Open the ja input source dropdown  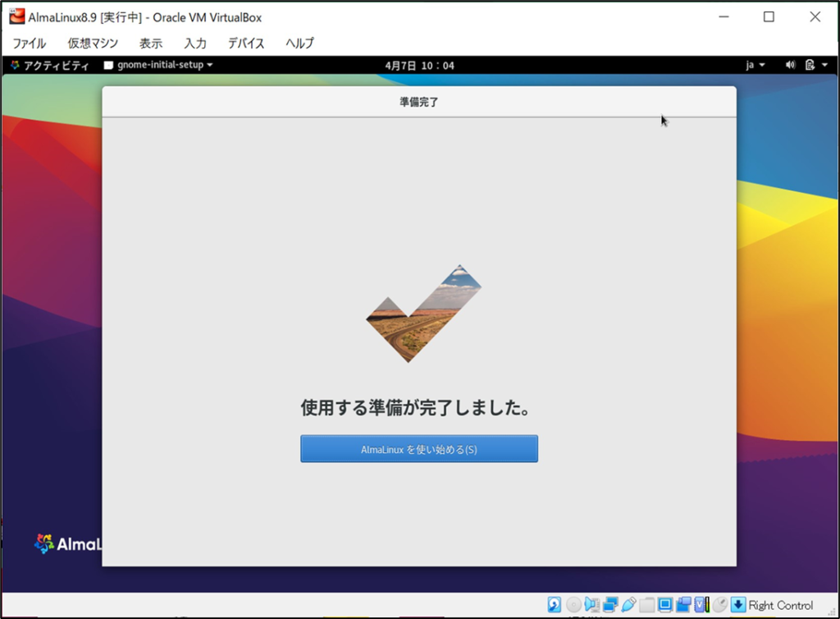756,65
